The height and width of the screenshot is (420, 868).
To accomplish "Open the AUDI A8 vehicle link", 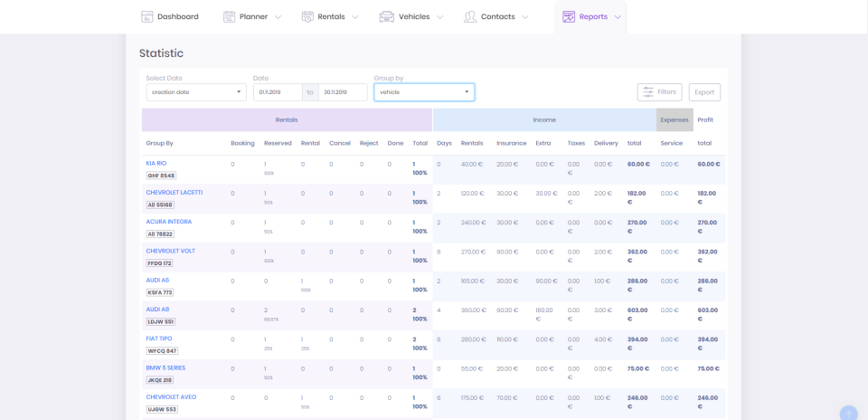I will click(157, 309).
